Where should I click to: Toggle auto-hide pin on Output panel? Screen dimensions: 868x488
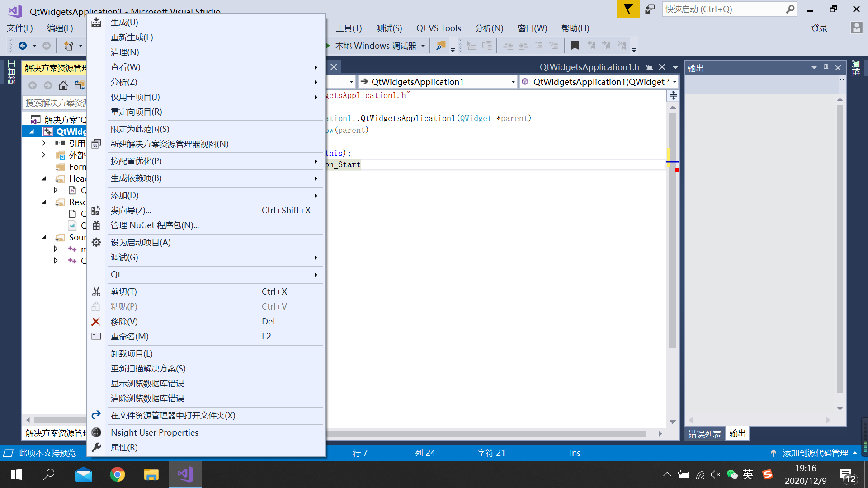826,68
